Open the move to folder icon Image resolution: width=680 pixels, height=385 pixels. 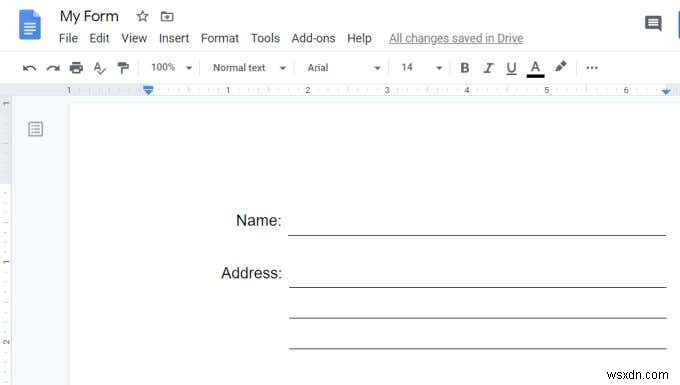pos(167,16)
